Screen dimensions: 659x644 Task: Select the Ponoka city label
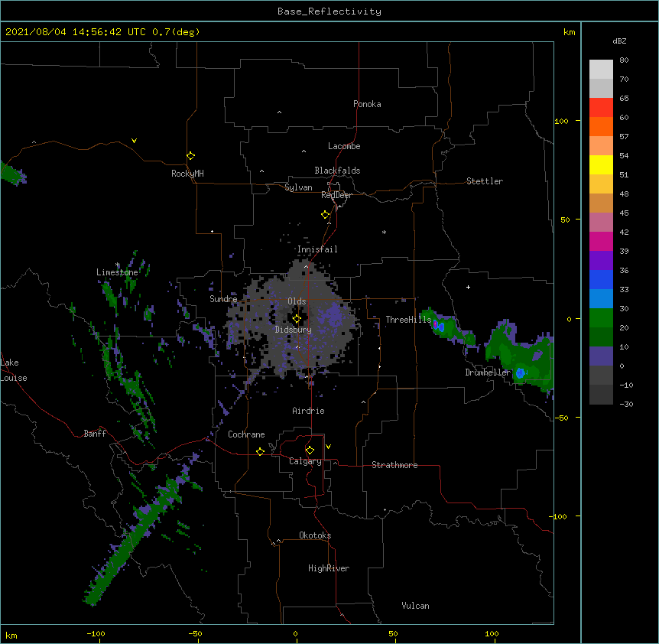click(x=367, y=104)
